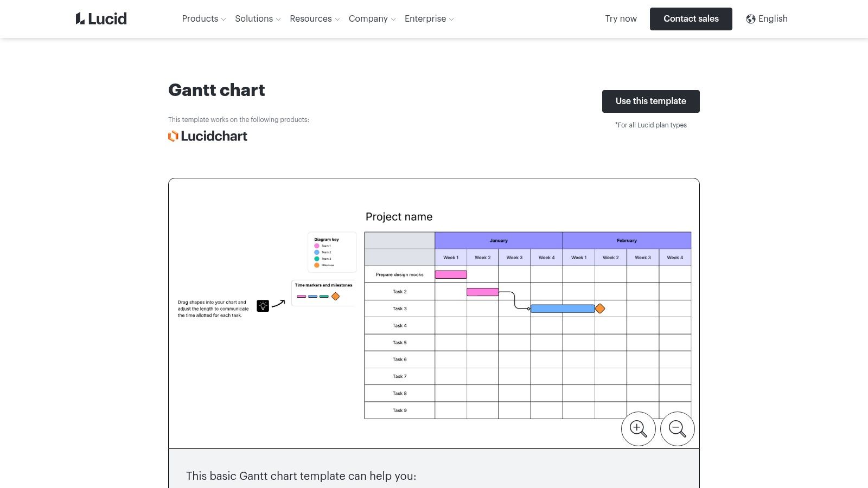Click the Try now link
This screenshot has height=488, width=868.
(x=621, y=18)
